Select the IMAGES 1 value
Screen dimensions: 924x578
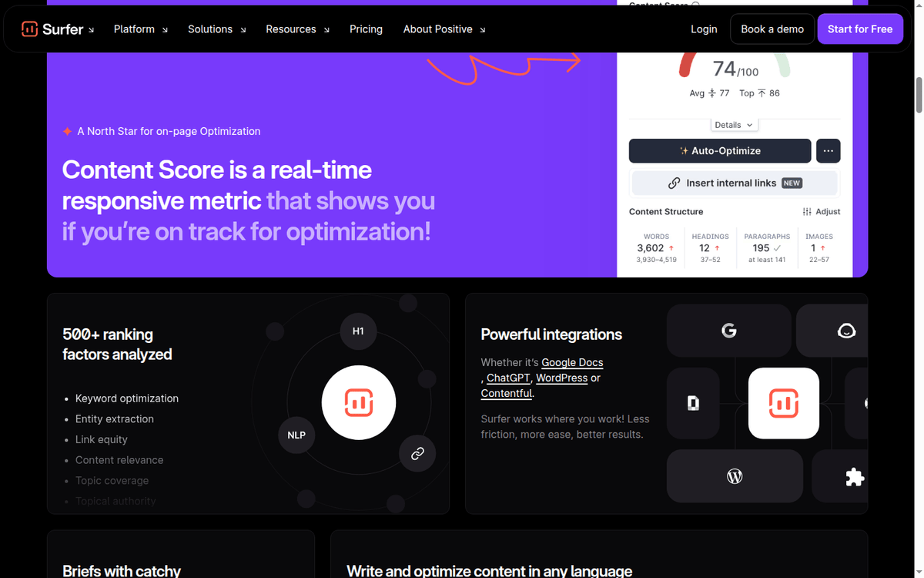click(813, 248)
